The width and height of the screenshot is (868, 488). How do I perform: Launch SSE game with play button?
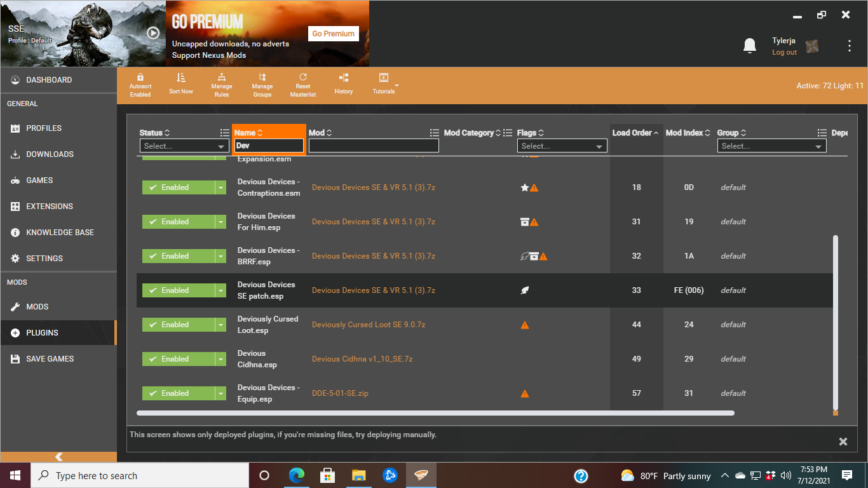tap(153, 32)
